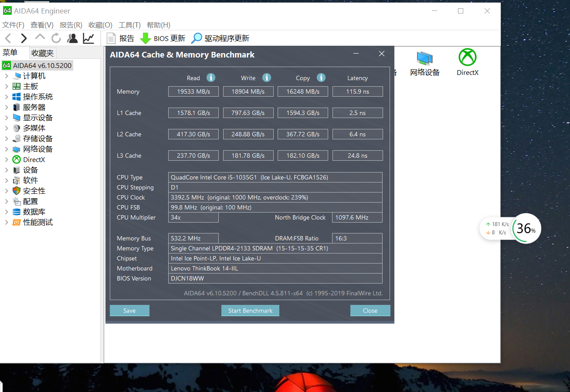The width and height of the screenshot is (570, 392).
Task: Expand the 计算机 tree node
Action: pos(7,76)
